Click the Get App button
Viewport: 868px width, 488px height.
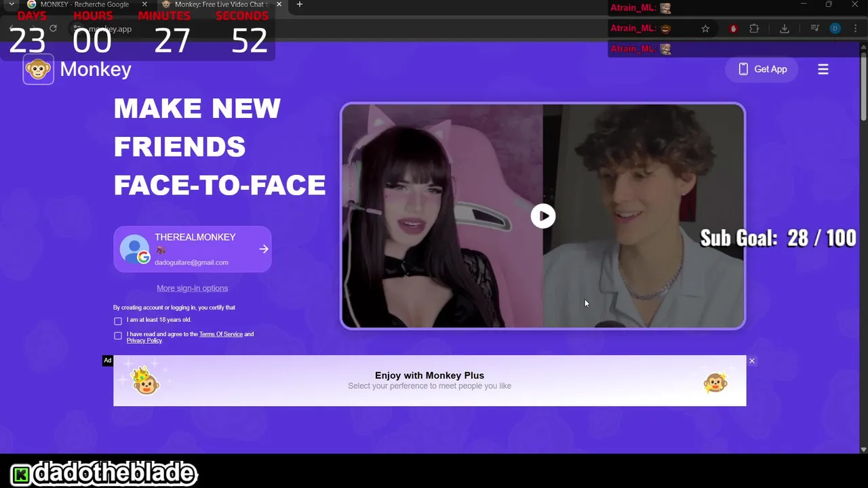[x=762, y=69]
